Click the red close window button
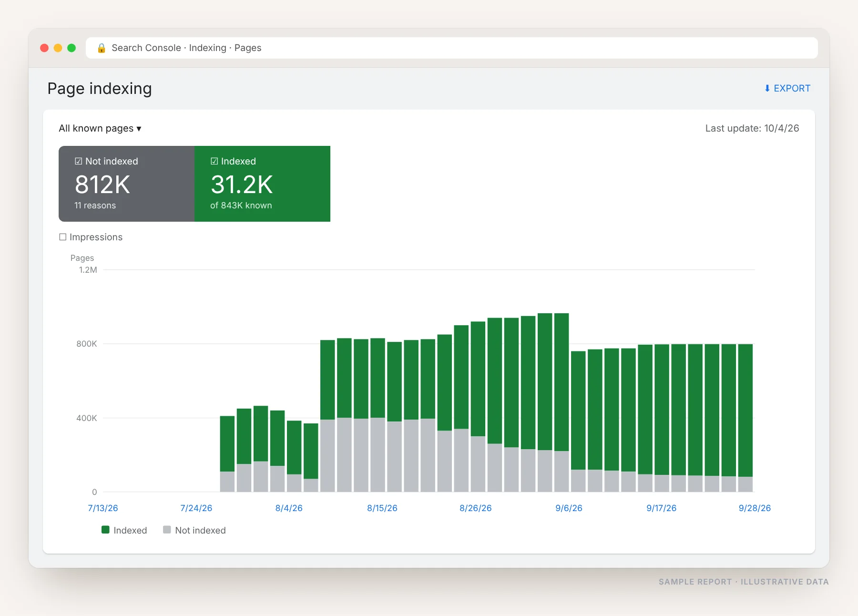The height and width of the screenshot is (616, 858). pyautogui.click(x=44, y=48)
